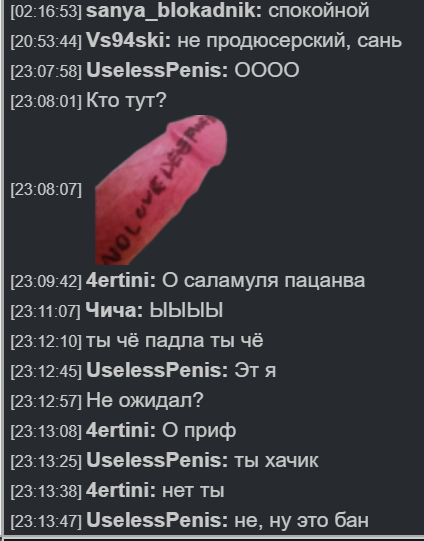Open the image posted at 23:08:07

click(x=161, y=190)
